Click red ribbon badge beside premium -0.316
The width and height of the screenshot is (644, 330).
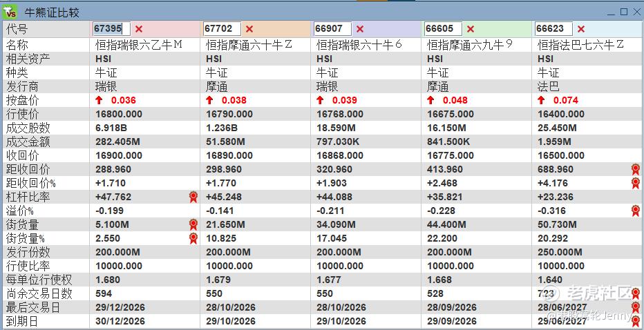(636, 211)
